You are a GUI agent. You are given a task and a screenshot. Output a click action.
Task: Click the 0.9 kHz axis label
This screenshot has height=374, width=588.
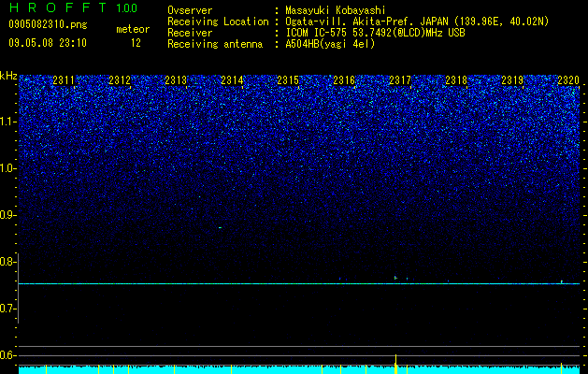(8, 215)
